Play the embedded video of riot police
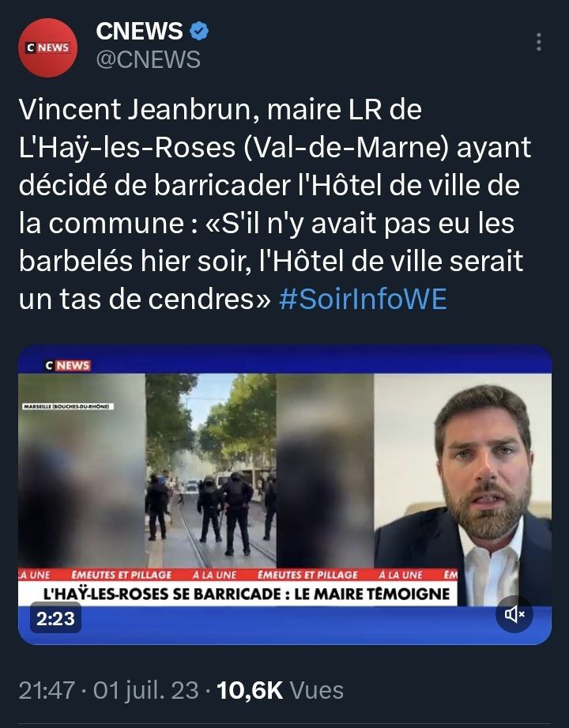The image size is (569, 728). click(211, 471)
